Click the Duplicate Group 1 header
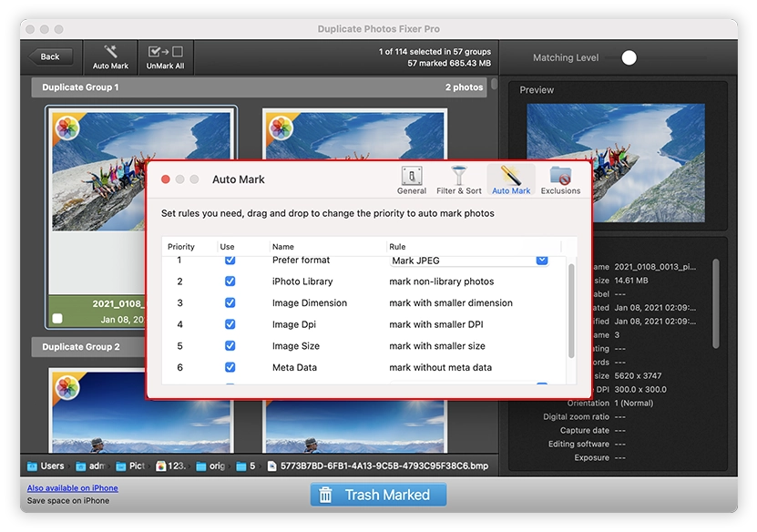The height and width of the screenshot is (532, 757). click(260, 87)
